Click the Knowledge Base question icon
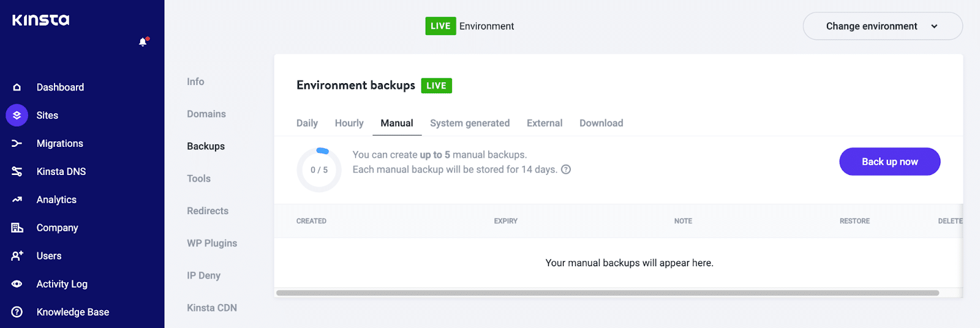980x328 pixels. (x=17, y=312)
